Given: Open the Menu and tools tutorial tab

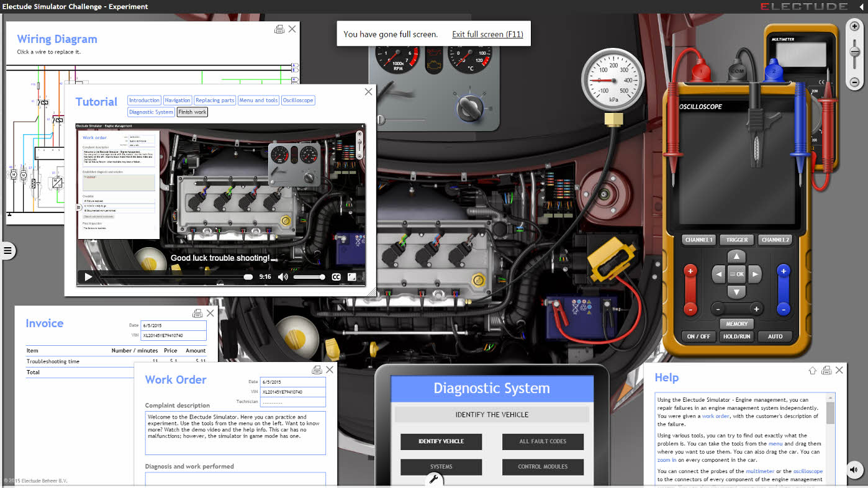Looking at the screenshot, I should (258, 100).
